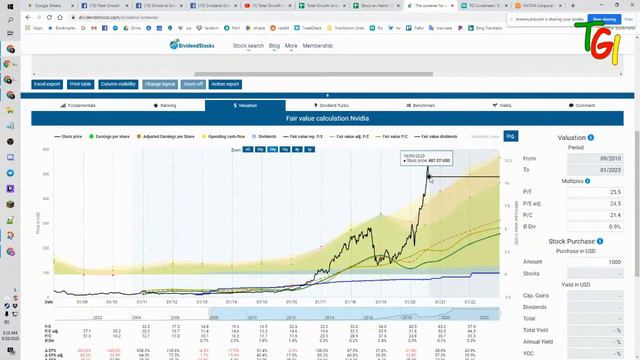Open a new browser tab
The height and width of the screenshot is (360, 640).
click(573, 6)
